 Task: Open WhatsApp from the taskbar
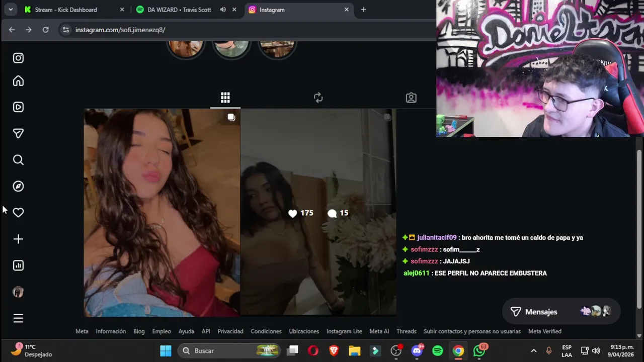pos(479,350)
